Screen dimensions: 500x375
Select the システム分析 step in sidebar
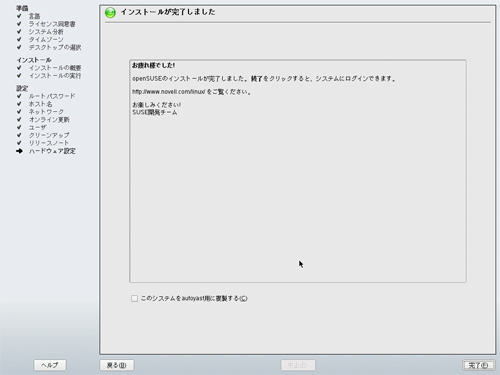(46, 32)
